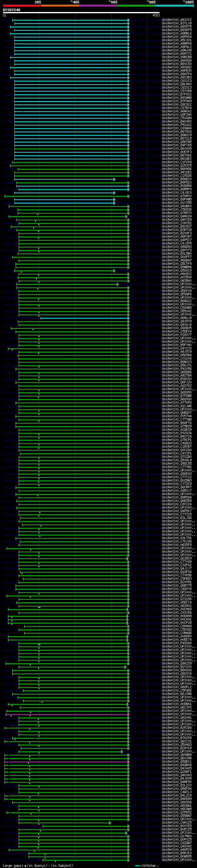Viewport: 197px width, 868px height.
Task: Open the UniRef100_P18077 hit link
Action: coord(177,335)
